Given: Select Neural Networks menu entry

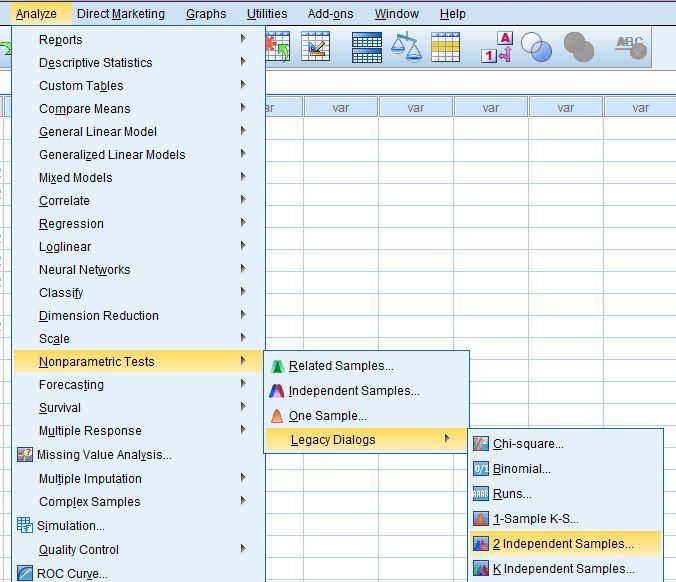Looking at the screenshot, I should pos(139,269).
